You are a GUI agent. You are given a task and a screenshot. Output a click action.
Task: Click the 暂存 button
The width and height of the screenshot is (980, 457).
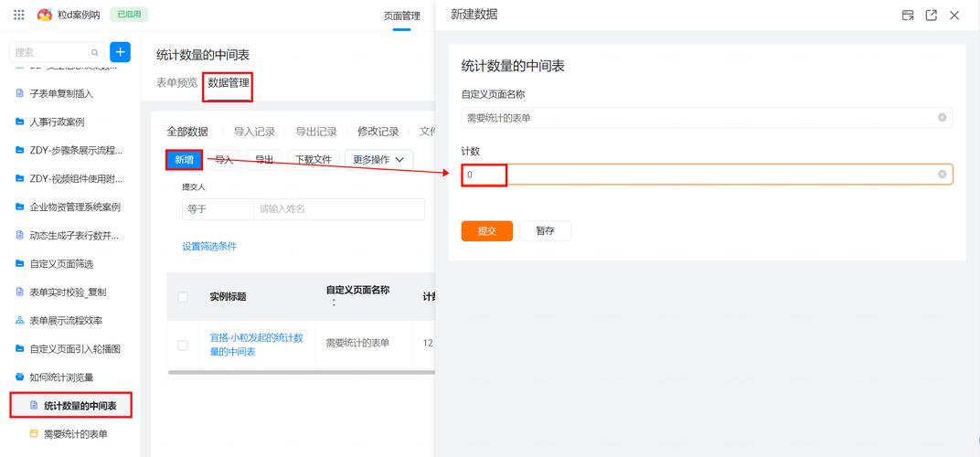click(545, 230)
